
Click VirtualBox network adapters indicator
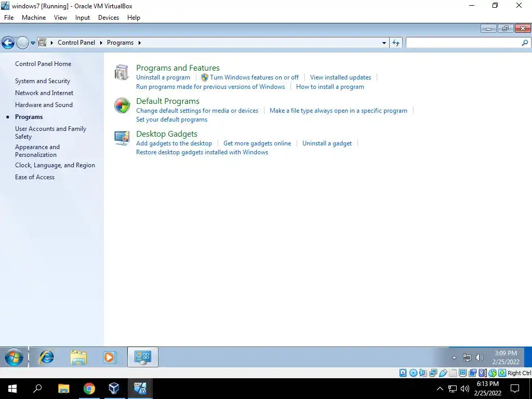coord(433,373)
